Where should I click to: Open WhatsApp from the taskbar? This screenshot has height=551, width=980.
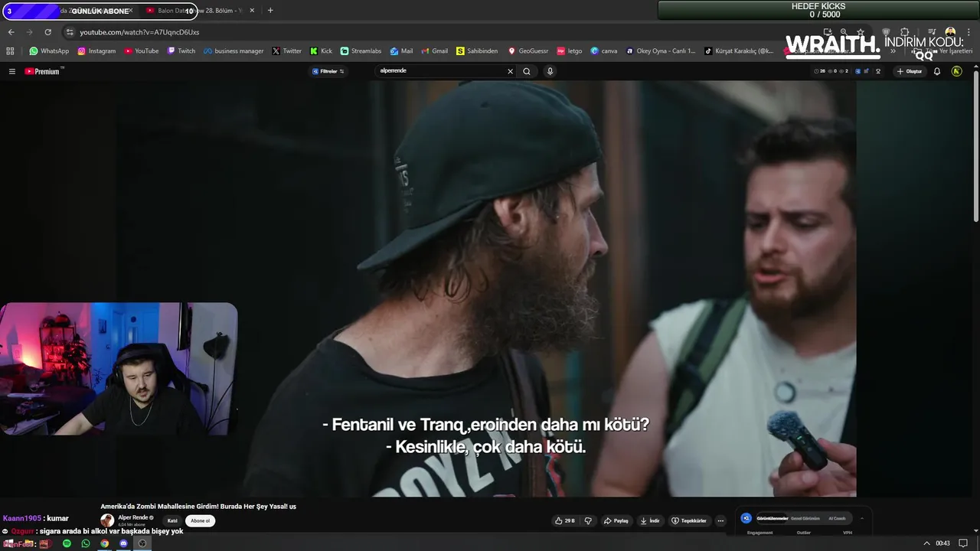(86, 543)
